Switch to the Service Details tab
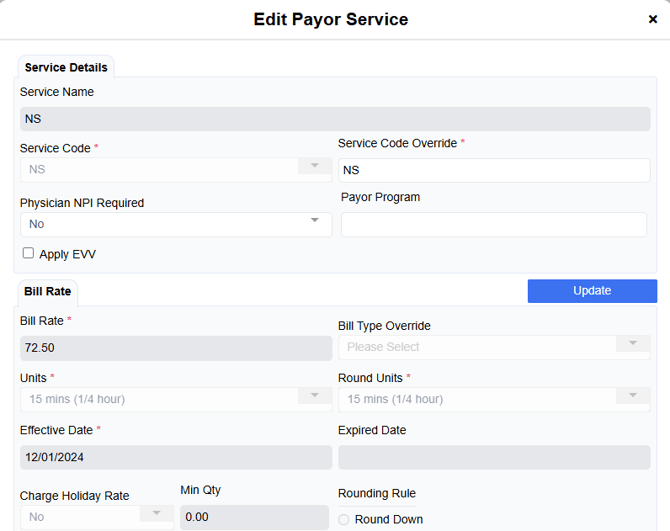Screen dimensions: 670x531 [x=66, y=68]
